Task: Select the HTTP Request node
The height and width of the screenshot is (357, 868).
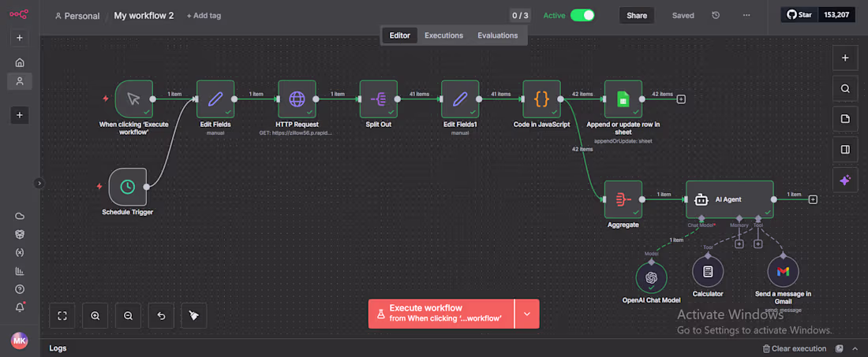Action: (297, 99)
